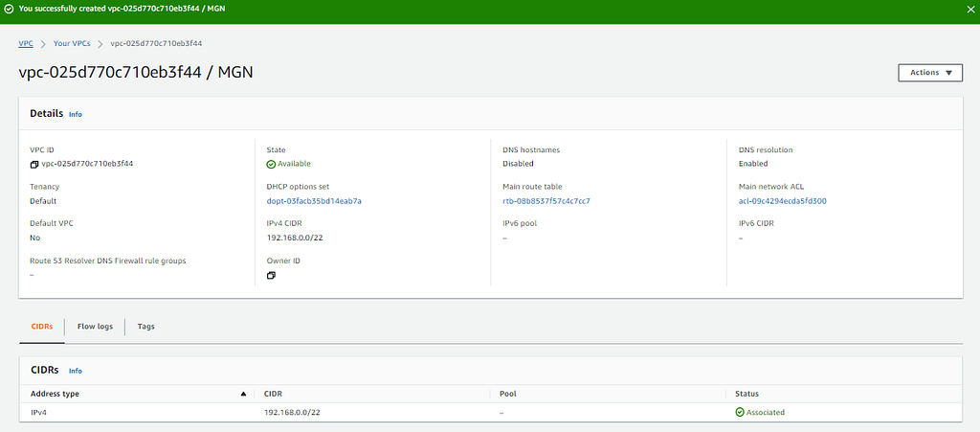980x432 pixels.
Task: Select the vpc-025d770c710eb3f44 VPC ID value
Action: coord(87,164)
